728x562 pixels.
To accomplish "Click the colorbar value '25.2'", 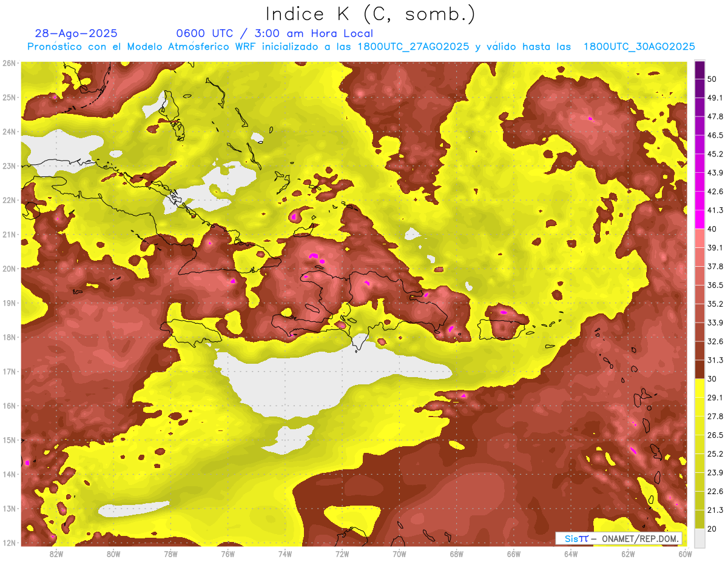I will (x=715, y=453).
